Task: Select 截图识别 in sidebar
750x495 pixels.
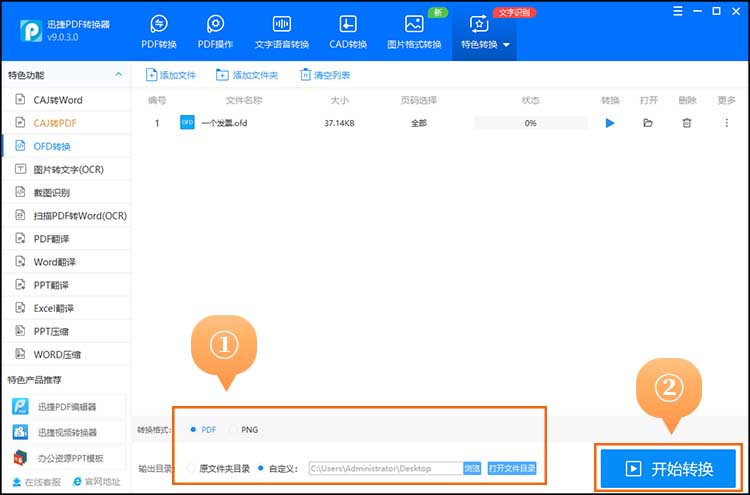Action: coord(66,193)
